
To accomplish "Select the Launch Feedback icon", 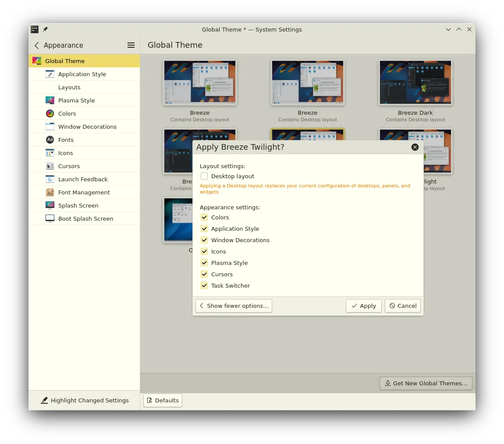I will pos(50,179).
